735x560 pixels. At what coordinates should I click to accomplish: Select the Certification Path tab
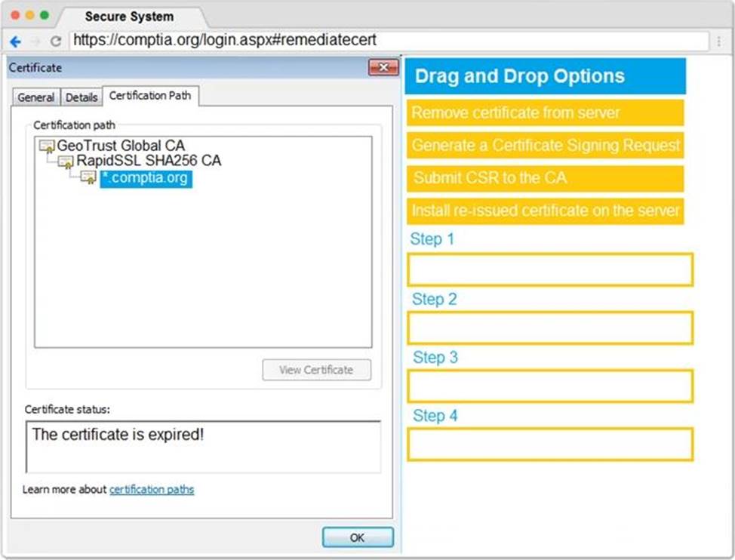point(150,96)
